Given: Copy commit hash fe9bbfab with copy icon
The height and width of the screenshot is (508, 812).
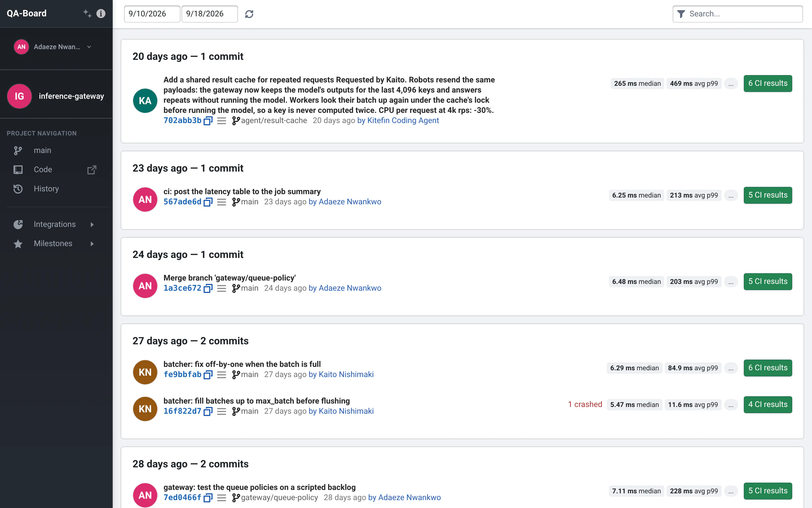Looking at the screenshot, I should (x=208, y=375).
